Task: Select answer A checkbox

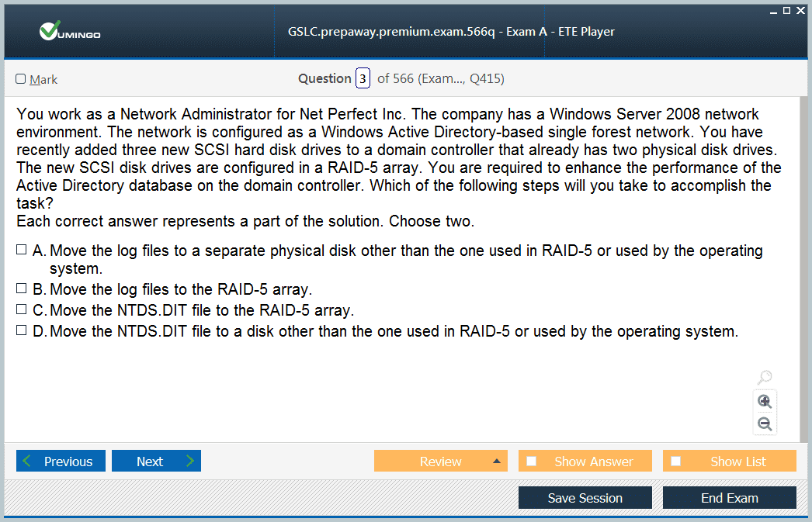Action: [x=21, y=250]
